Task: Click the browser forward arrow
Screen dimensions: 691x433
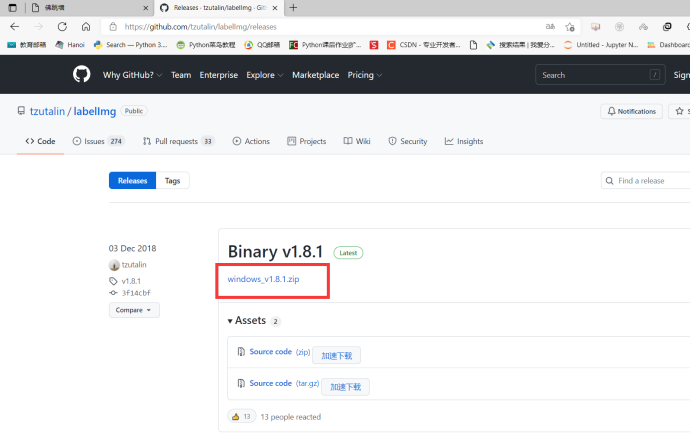Action: pyautogui.click(x=39, y=27)
